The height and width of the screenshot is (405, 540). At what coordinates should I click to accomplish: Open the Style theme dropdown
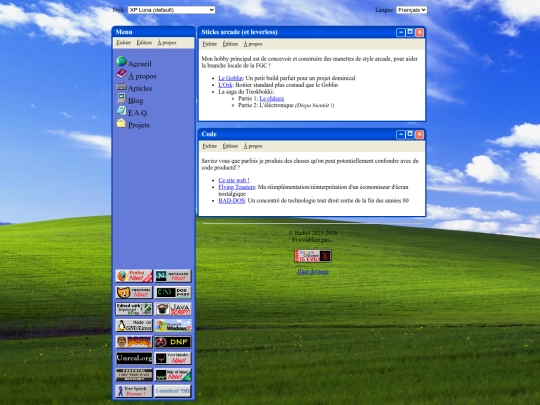click(x=172, y=10)
